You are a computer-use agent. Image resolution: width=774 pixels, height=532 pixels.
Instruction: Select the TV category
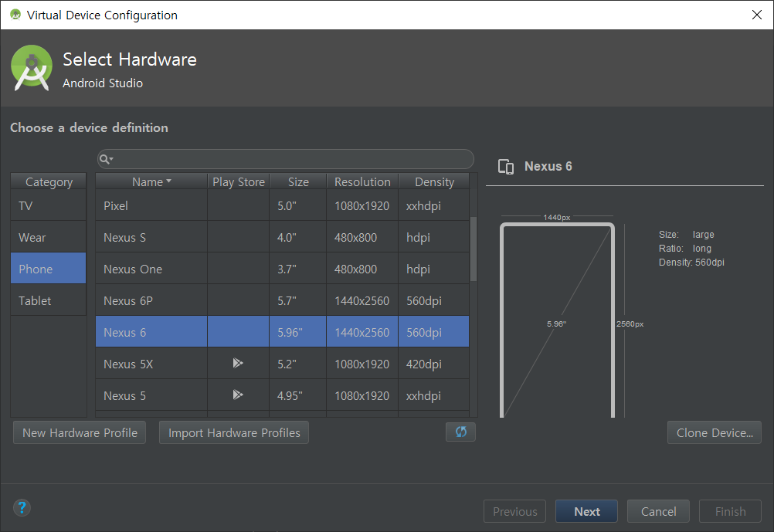click(x=49, y=206)
